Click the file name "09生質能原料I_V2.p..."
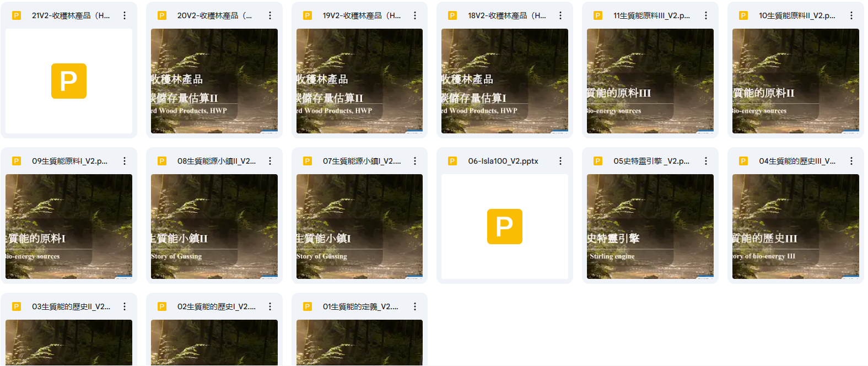 pyautogui.click(x=69, y=161)
